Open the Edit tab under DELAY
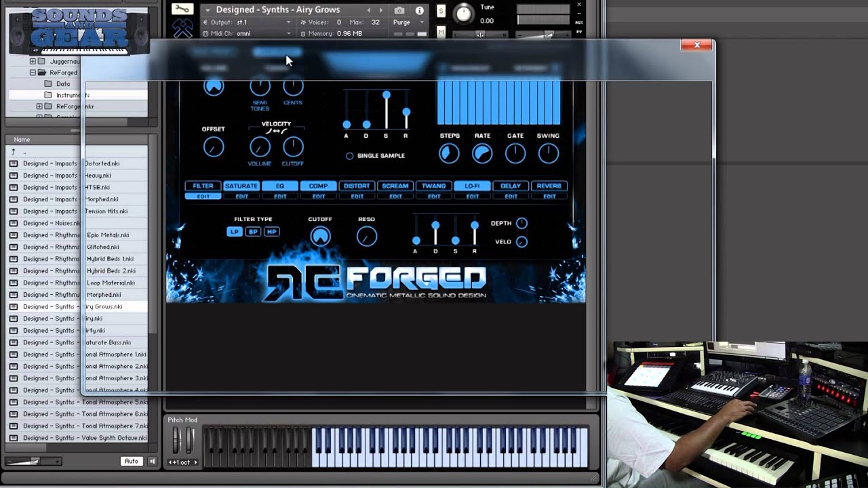The image size is (868, 488). pos(511,197)
